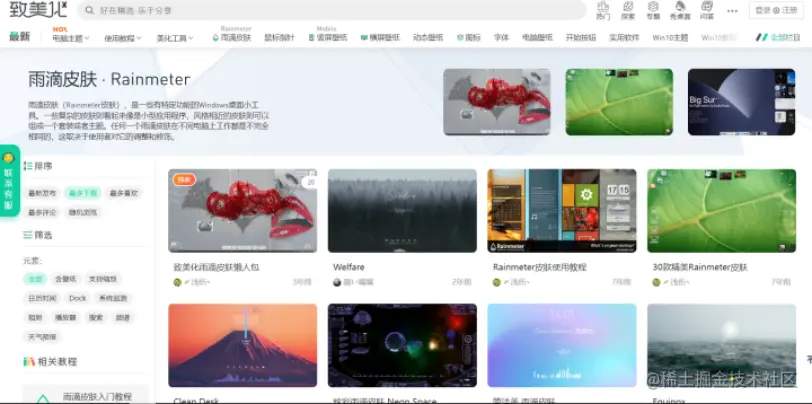
Task: Open the 开始按钮 navigation tab
Action: pos(581,37)
